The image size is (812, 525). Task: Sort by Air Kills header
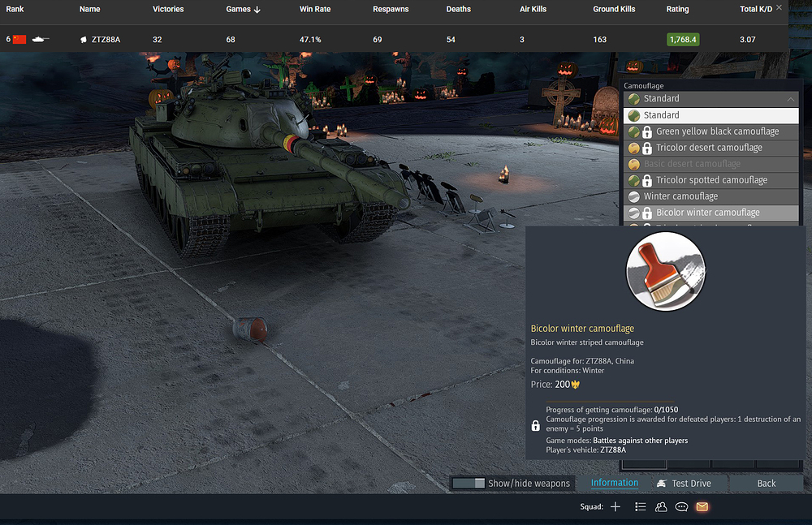(533, 9)
